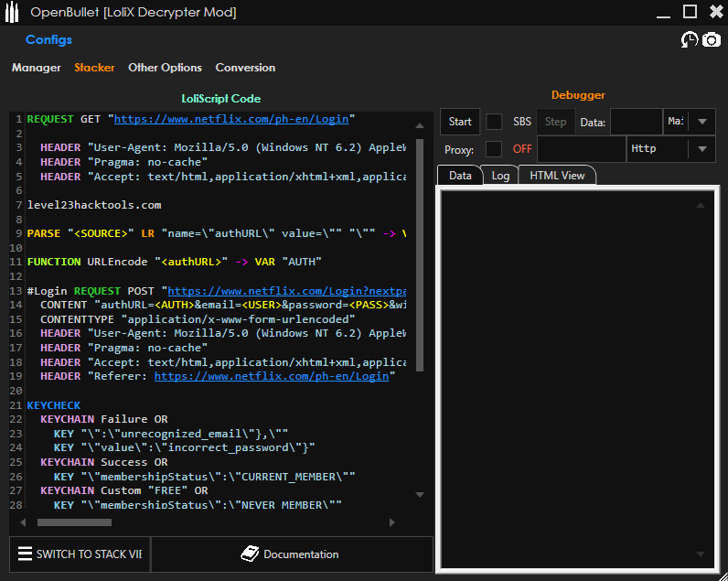Click the KEYCHAIN Custom "FREE" line
Viewport: 728px width, 581px height.
click(124, 491)
